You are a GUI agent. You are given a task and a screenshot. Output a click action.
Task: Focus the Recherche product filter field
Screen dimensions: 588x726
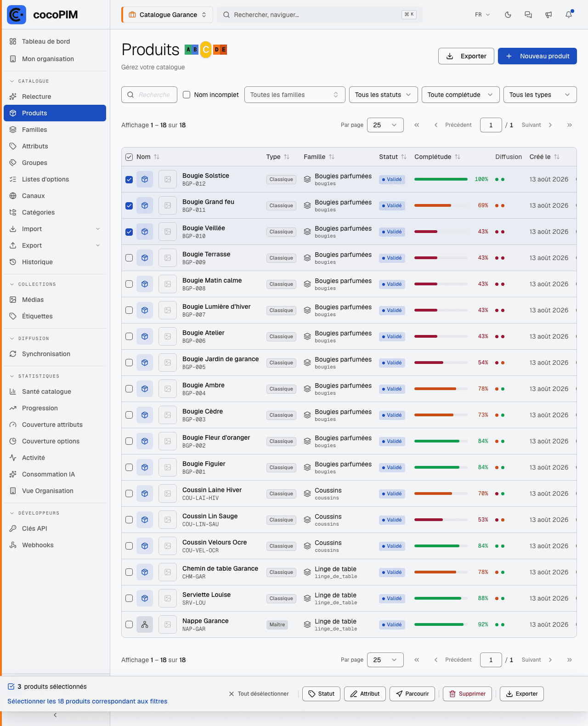(x=149, y=95)
